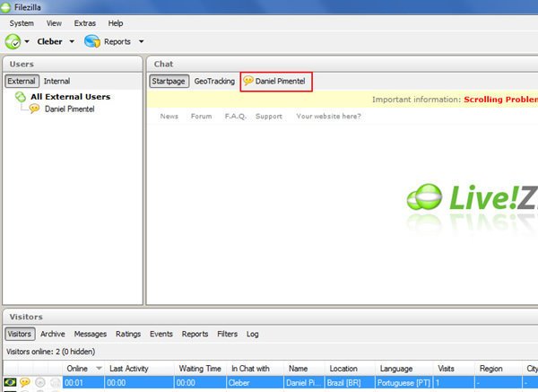538x392 pixels.
Task: Open the status dropdown arrow next to the green icon
Action: pos(28,42)
